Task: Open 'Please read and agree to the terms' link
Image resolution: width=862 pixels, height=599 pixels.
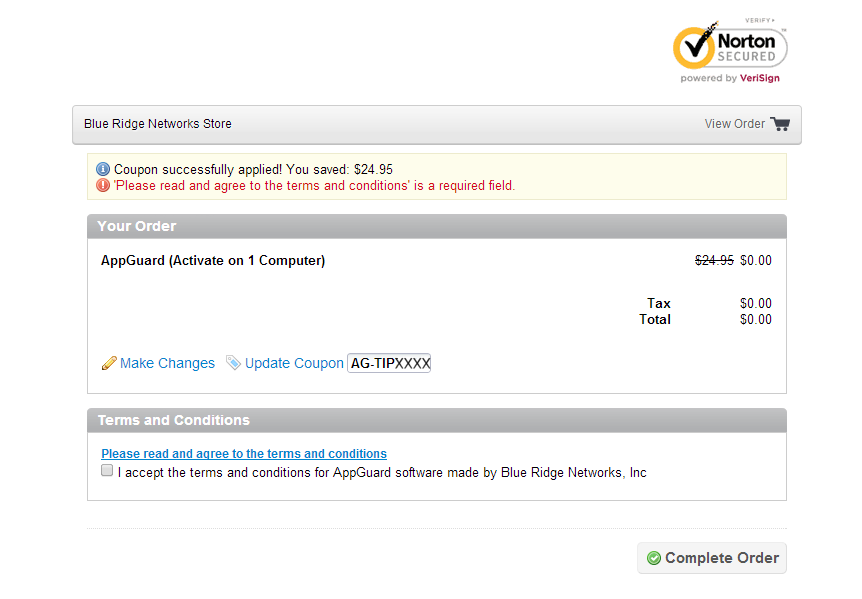Action: click(x=244, y=453)
